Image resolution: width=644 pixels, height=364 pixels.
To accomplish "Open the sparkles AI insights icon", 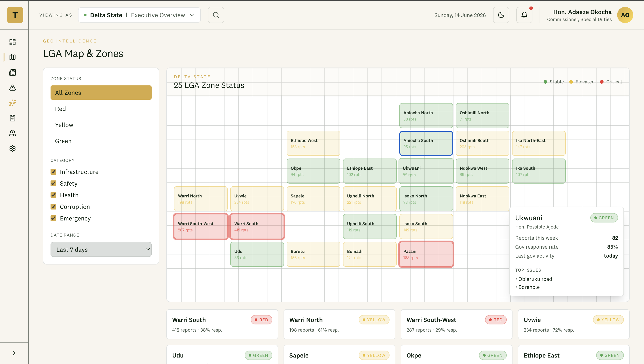I will coord(13,103).
